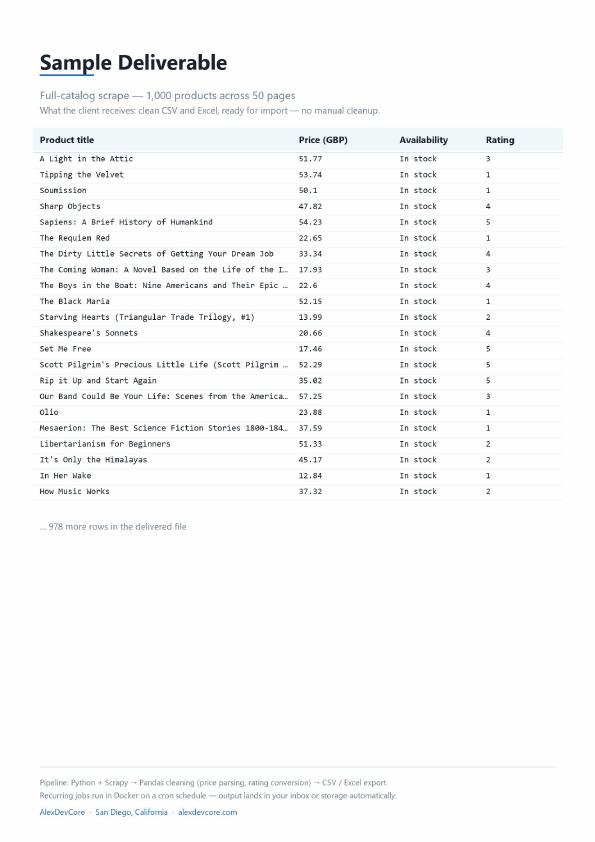Select 'The Black Maria' title cell
The width and height of the screenshot is (595, 842).
pyautogui.click(x=75, y=301)
